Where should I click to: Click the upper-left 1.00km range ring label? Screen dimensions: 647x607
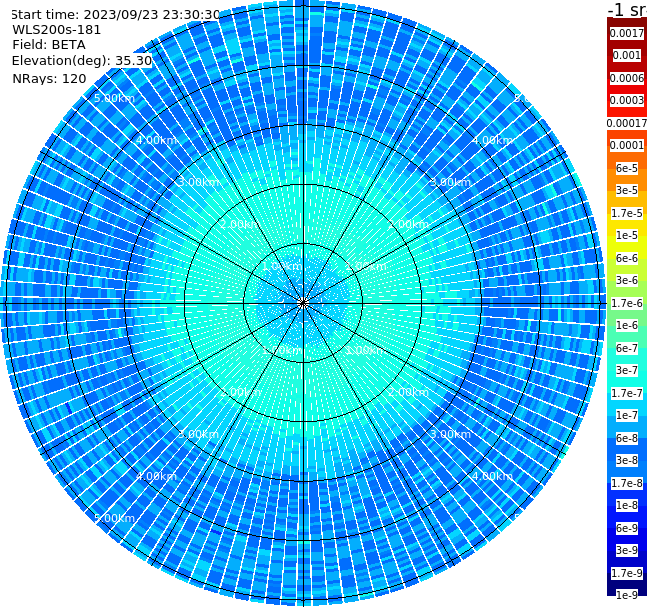(282, 266)
